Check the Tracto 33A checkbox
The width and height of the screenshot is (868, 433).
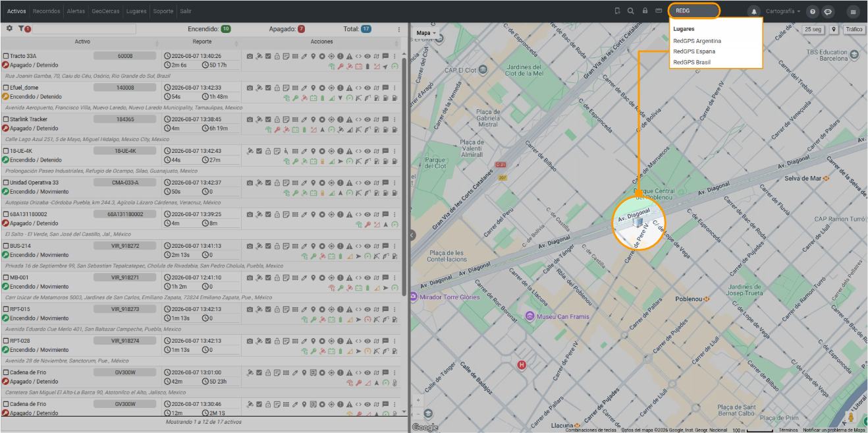(x=6, y=56)
